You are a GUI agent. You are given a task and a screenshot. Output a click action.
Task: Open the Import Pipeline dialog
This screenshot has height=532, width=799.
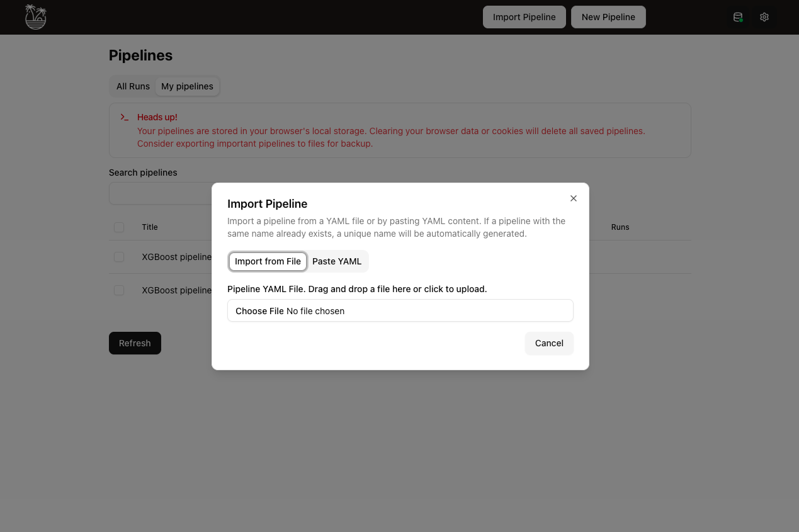pos(524,17)
